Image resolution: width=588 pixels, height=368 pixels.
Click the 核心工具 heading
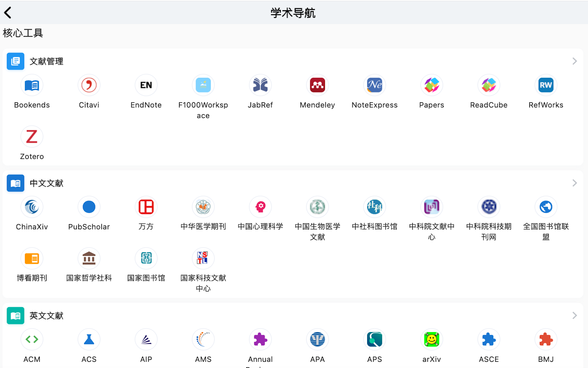[x=23, y=33]
